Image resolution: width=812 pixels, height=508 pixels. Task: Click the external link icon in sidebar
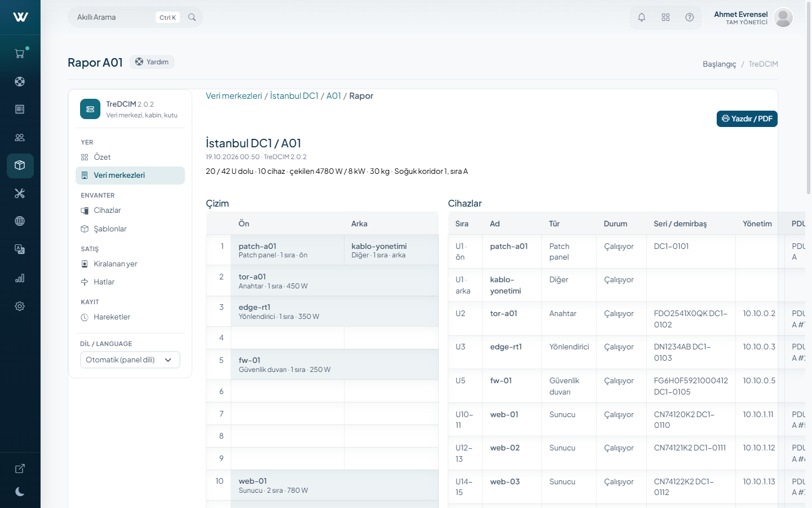[20, 468]
